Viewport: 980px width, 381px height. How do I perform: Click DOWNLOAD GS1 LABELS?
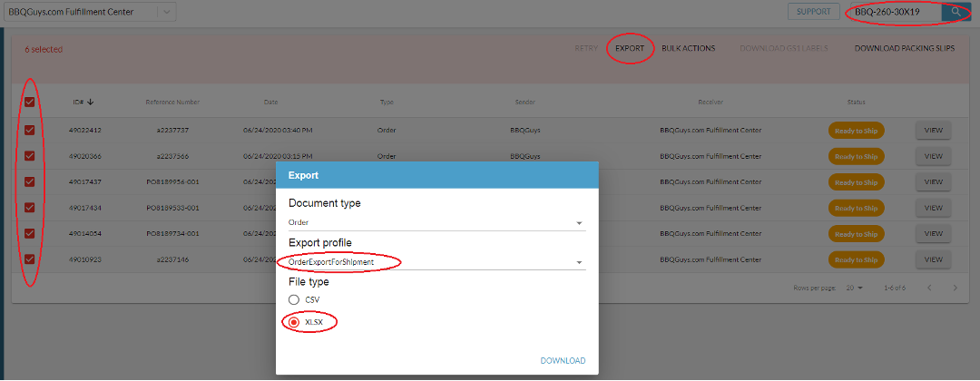[784, 49]
